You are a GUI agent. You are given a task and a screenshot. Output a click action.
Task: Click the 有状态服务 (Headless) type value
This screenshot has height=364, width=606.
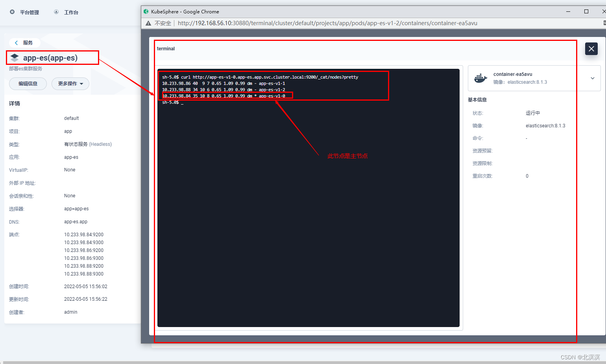(88, 144)
